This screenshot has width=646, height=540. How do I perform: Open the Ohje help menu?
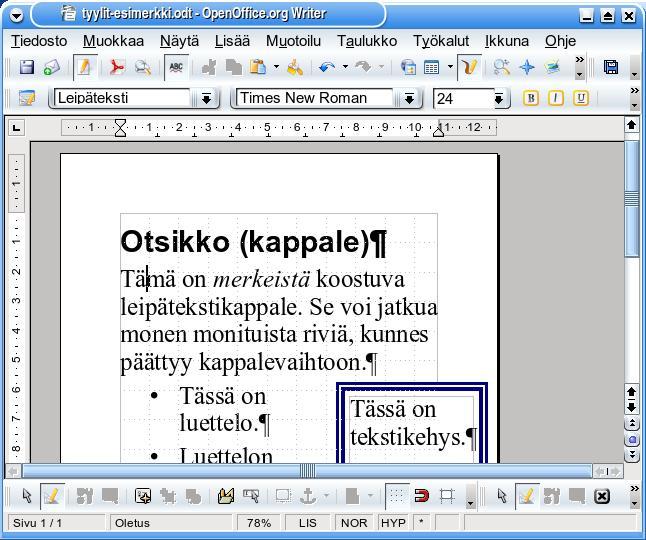(560, 41)
